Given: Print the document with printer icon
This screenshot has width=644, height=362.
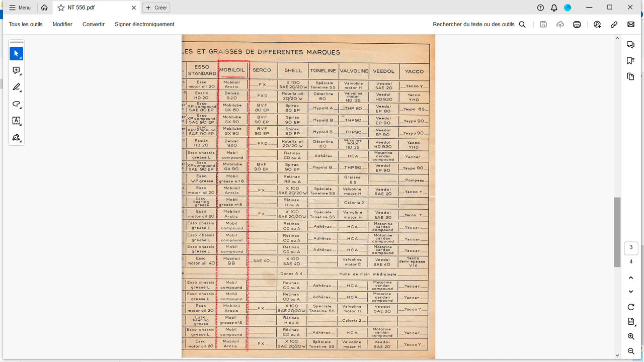Looking at the screenshot, I should (577, 24).
